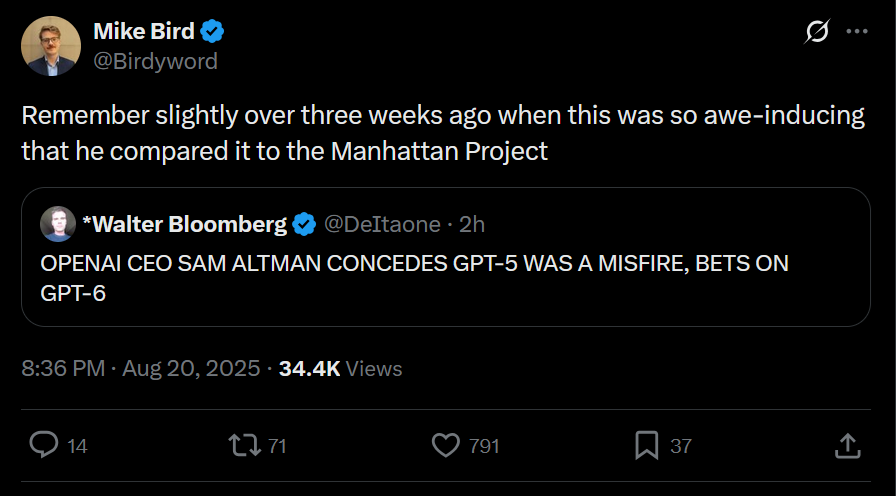Open Mike Bird display name link

[144, 31]
